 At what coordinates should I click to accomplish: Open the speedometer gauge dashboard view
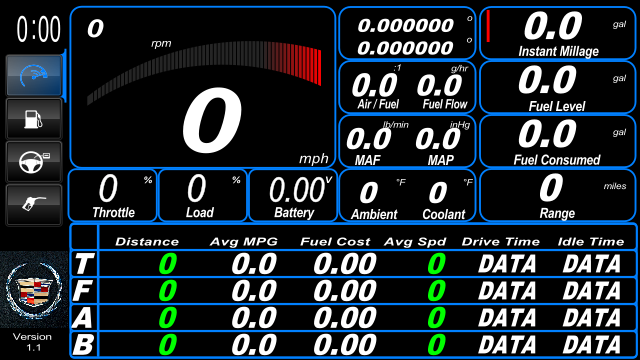[34, 76]
